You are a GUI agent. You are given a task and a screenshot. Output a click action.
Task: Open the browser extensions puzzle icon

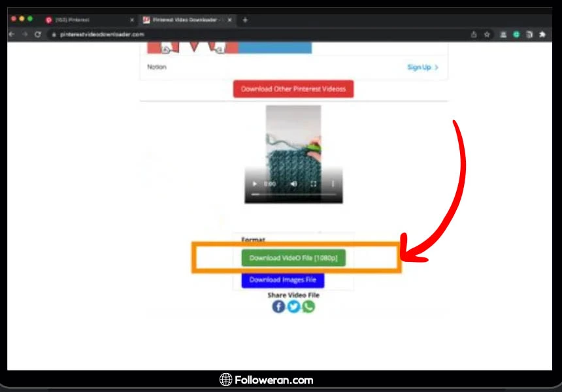point(542,34)
